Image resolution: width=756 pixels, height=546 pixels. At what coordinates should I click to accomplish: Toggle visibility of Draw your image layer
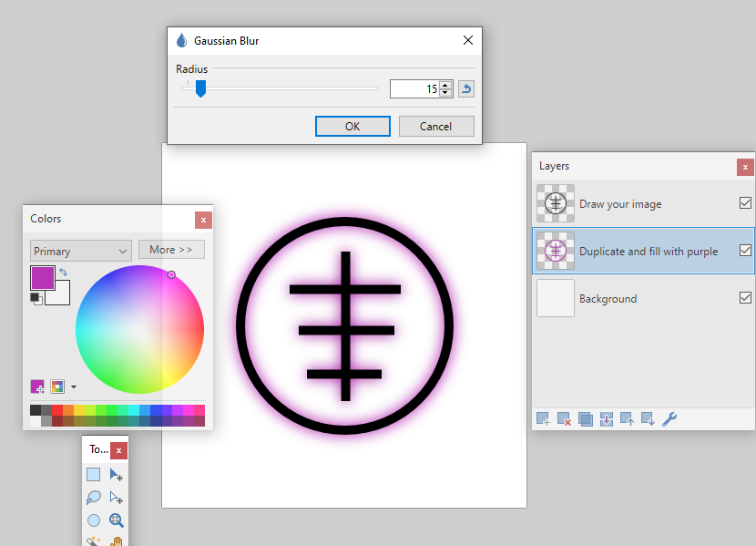pyautogui.click(x=745, y=203)
